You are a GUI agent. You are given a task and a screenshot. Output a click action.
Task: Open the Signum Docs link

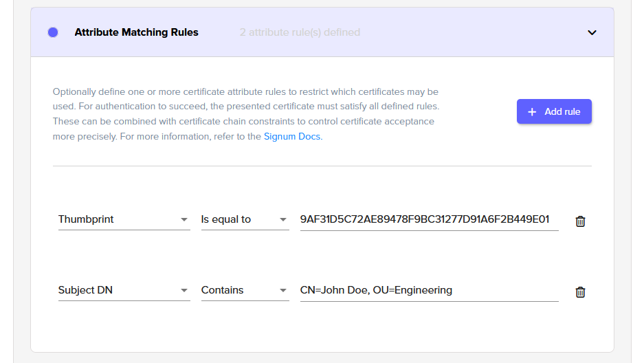(x=293, y=137)
